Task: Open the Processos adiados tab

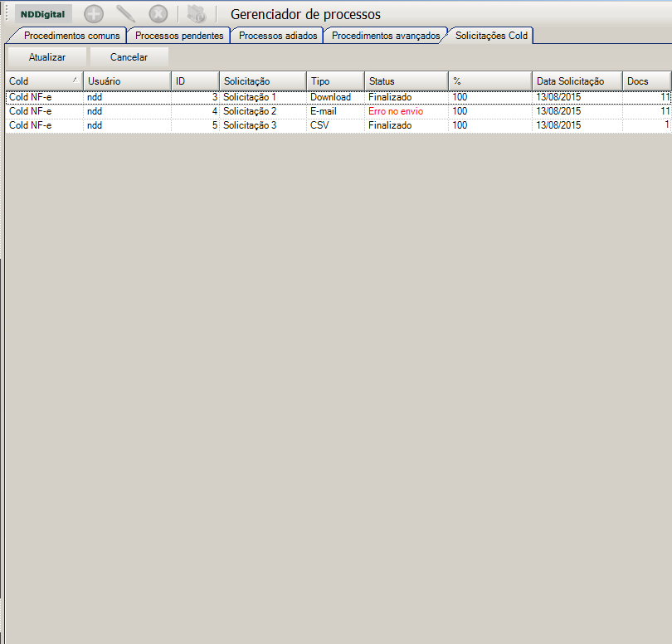Action: pyautogui.click(x=278, y=36)
